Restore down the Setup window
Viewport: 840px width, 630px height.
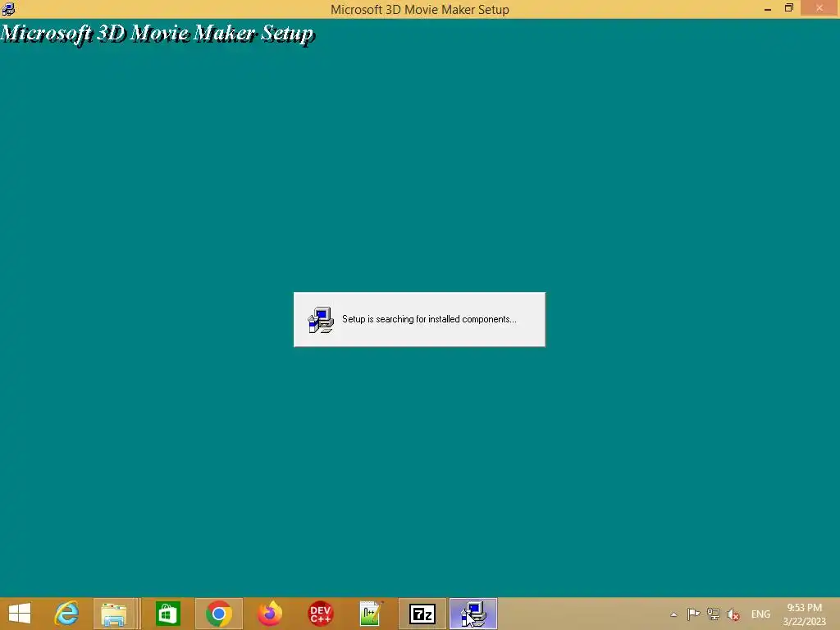tap(788, 8)
